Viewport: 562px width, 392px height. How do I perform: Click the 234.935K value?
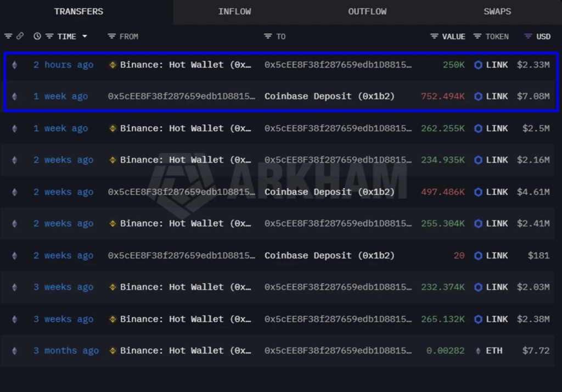443,160
